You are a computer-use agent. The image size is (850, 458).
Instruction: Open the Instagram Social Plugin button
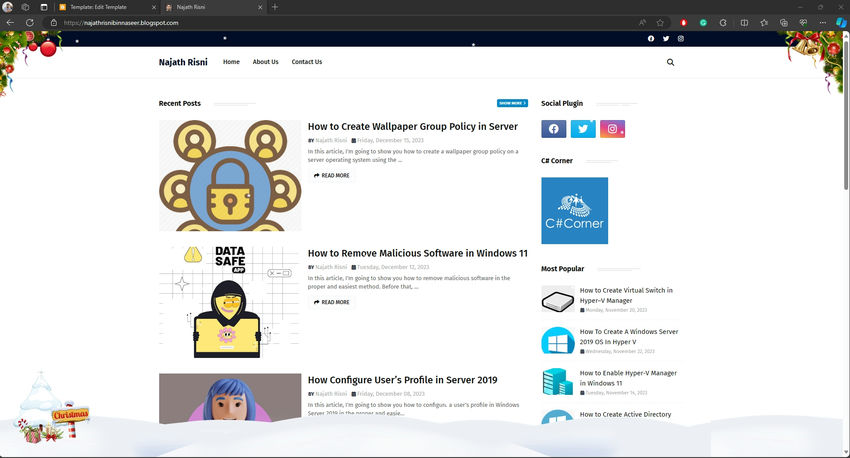pyautogui.click(x=613, y=129)
